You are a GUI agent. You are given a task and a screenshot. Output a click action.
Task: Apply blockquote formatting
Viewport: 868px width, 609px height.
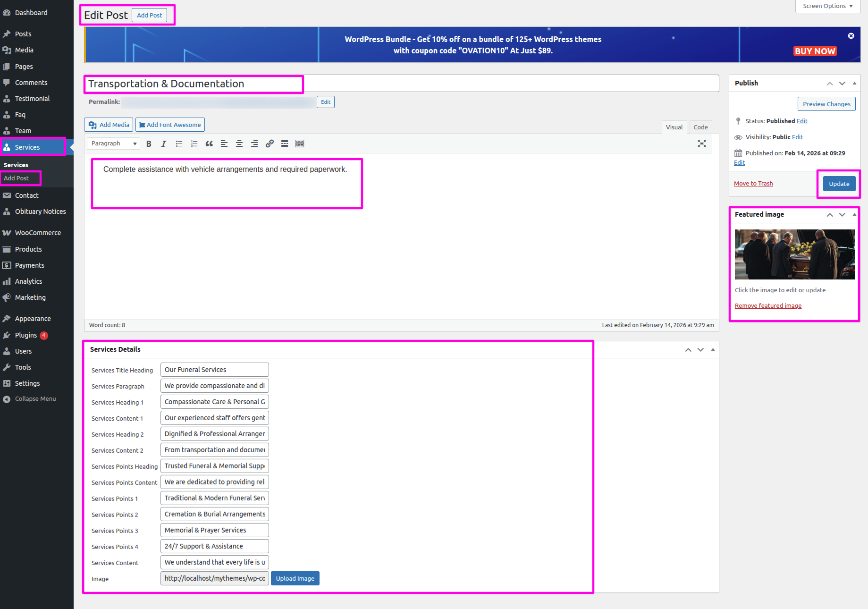(x=209, y=144)
